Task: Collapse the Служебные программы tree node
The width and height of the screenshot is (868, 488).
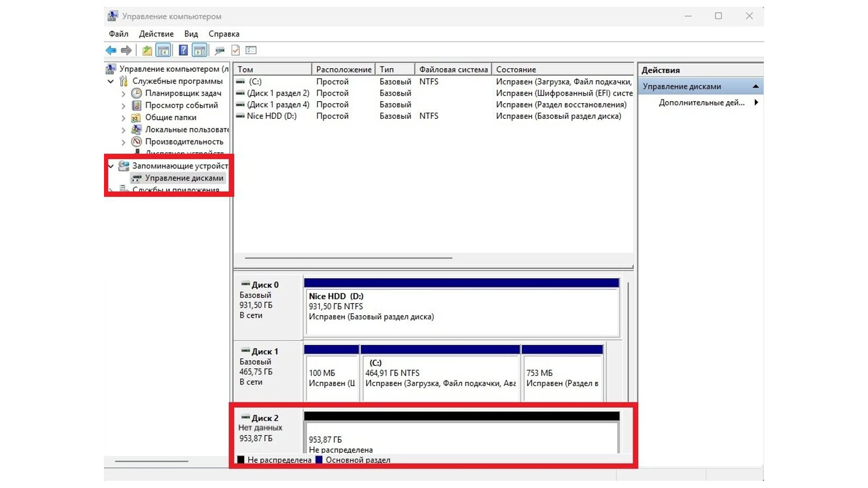Action: 111,81
